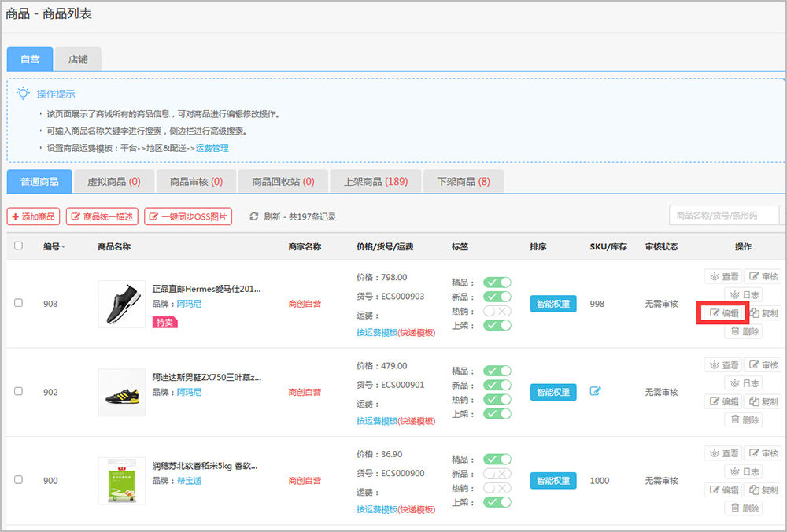Click 智能权重 button for product 902

click(553, 392)
